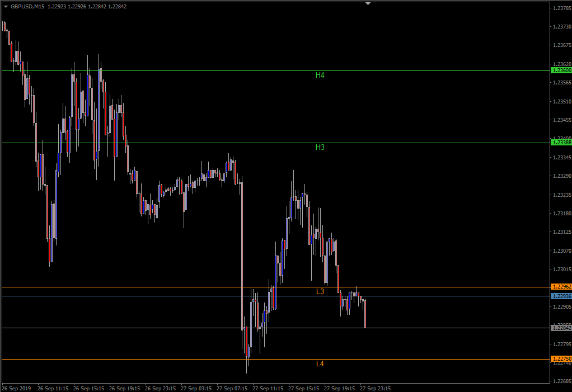
Task: Click the 1.23388 green price tag
Action: (x=561, y=143)
